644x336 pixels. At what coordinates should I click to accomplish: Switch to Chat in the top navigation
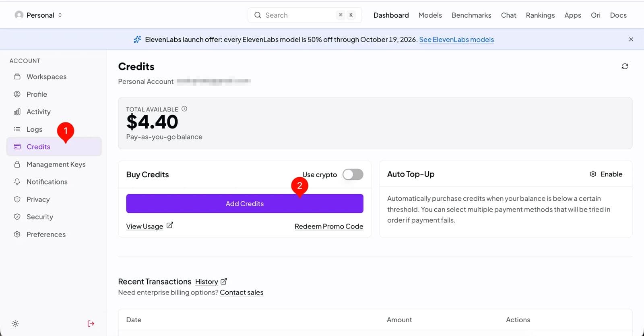(508, 15)
